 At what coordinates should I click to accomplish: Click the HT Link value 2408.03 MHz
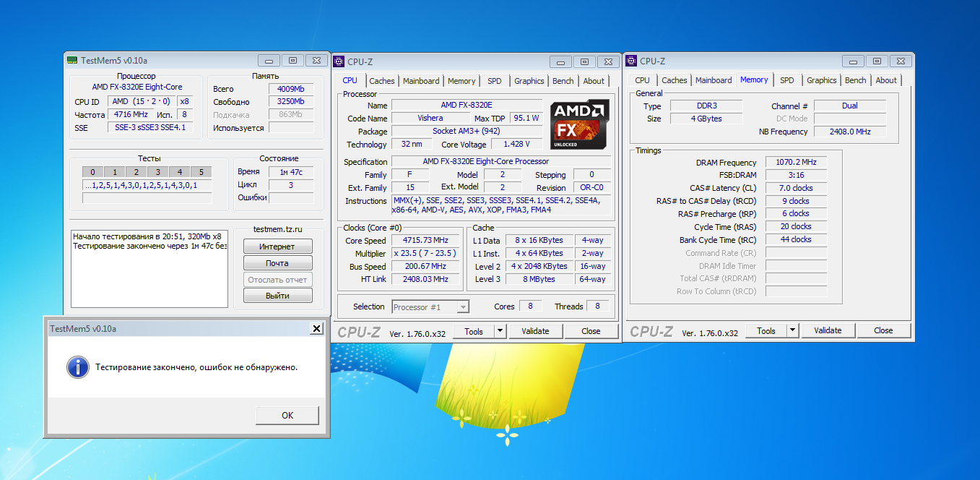(x=426, y=279)
